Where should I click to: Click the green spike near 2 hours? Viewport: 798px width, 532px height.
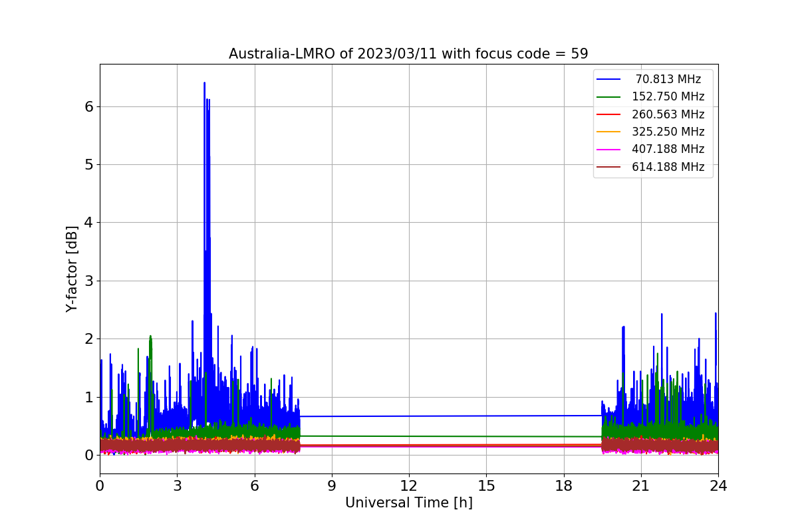[150, 338]
